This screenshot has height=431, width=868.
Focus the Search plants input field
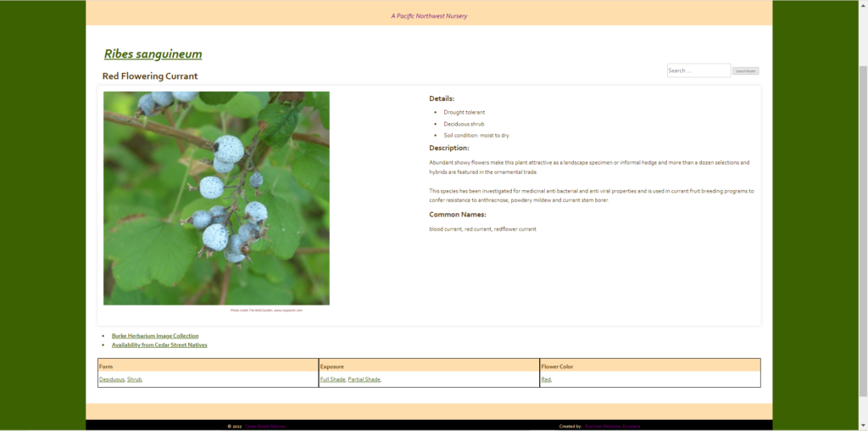tap(698, 70)
